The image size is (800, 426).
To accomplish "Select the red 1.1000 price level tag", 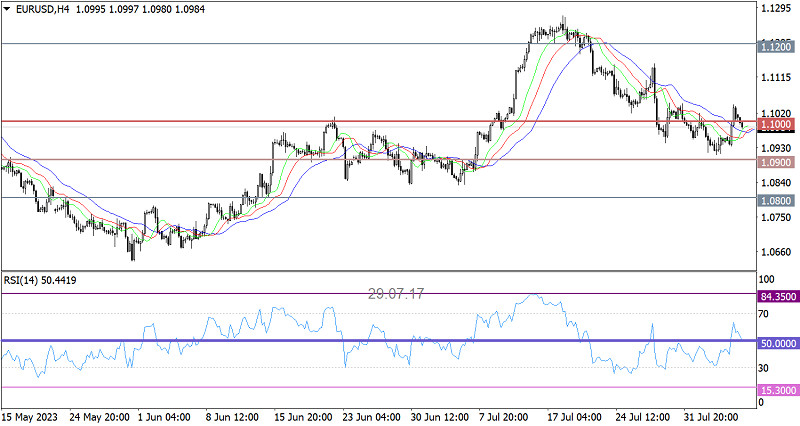I will tap(776, 125).
